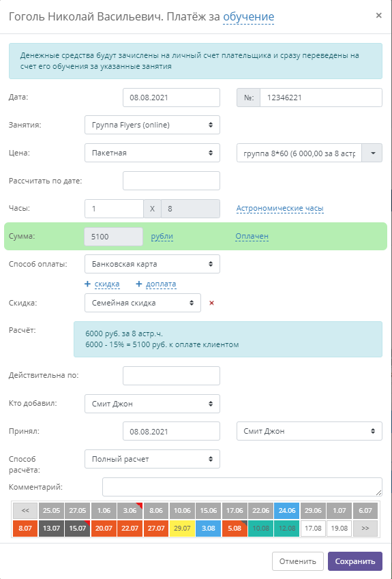This screenshot has width=392, height=579.
Task: Open the Занятия group dropdown
Action: point(152,125)
